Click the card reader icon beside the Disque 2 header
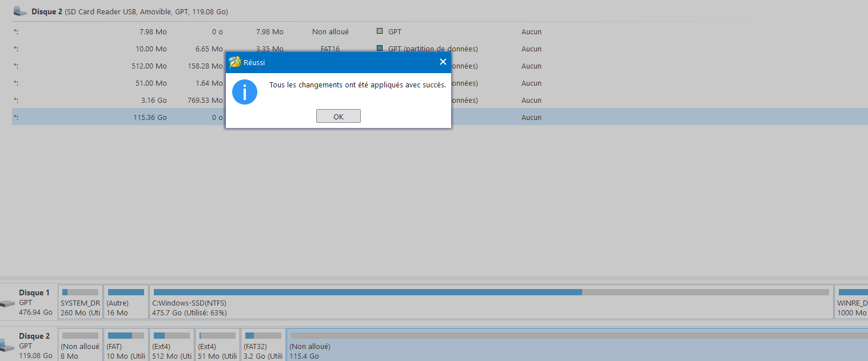The image size is (868, 361). click(x=20, y=11)
